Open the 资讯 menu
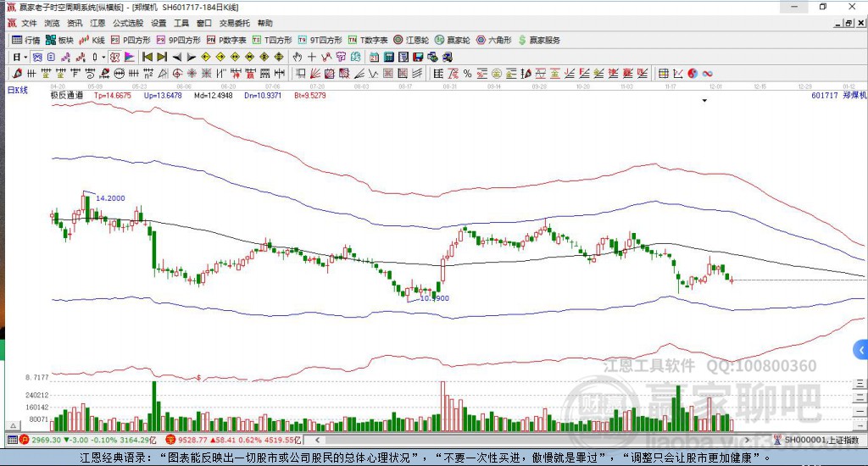 tap(75, 23)
